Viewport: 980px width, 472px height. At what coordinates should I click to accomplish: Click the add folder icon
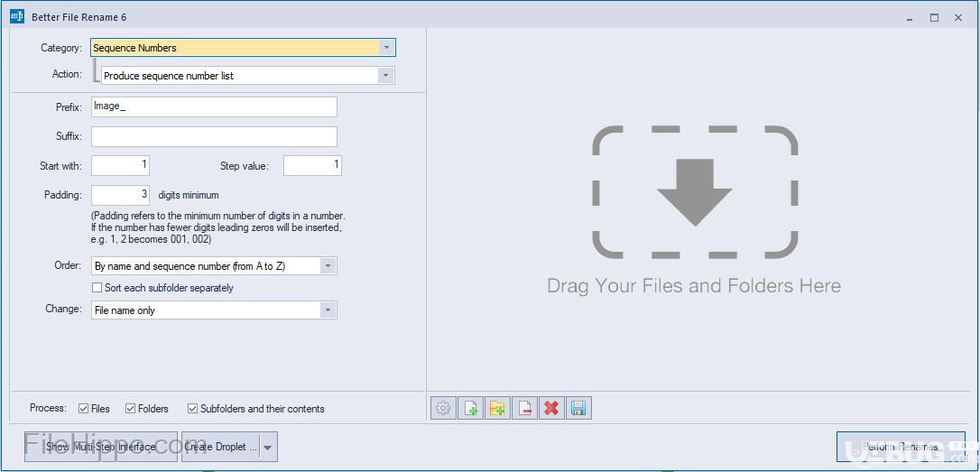pyautogui.click(x=497, y=409)
